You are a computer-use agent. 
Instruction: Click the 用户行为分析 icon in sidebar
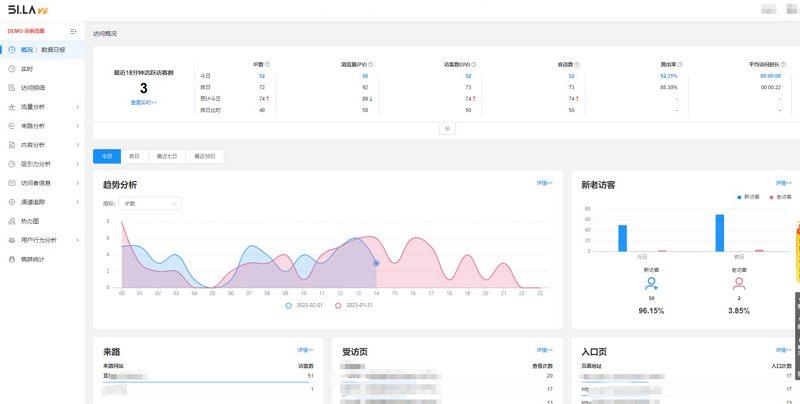pyautogui.click(x=12, y=240)
